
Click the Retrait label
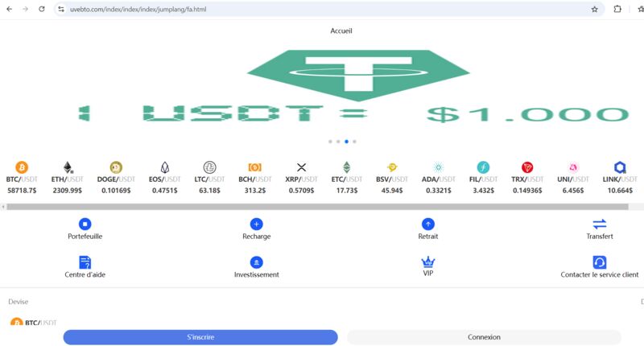428,237
